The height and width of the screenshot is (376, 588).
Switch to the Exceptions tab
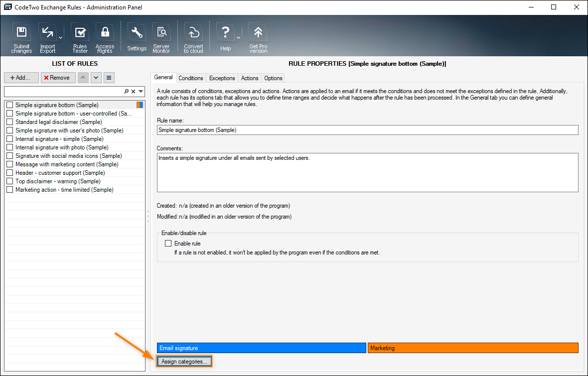click(222, 78)
